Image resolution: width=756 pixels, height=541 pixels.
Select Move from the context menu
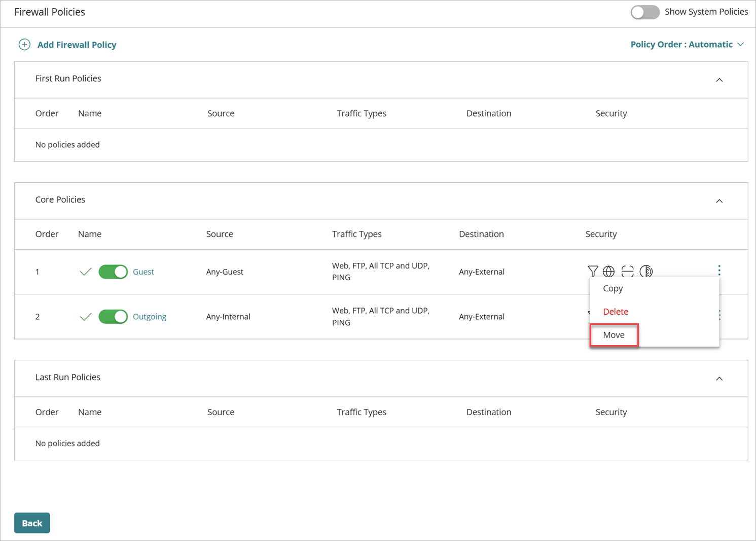[614, 335]
